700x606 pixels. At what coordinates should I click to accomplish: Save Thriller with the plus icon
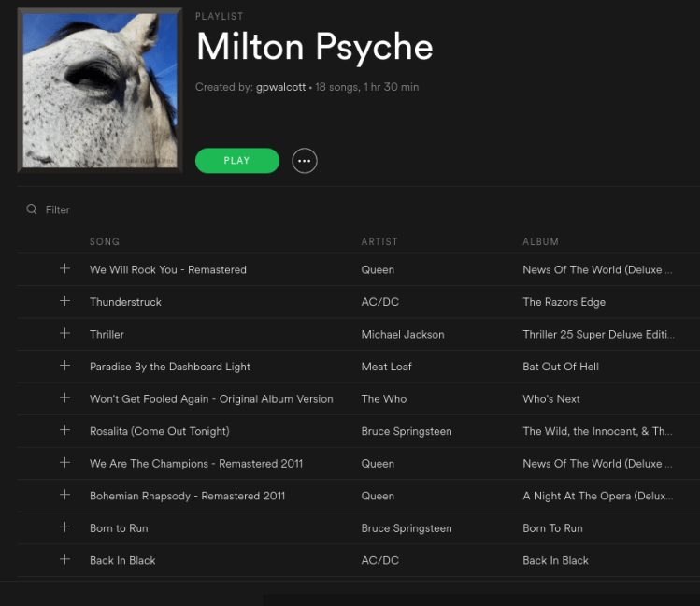[x=64, y=334]
